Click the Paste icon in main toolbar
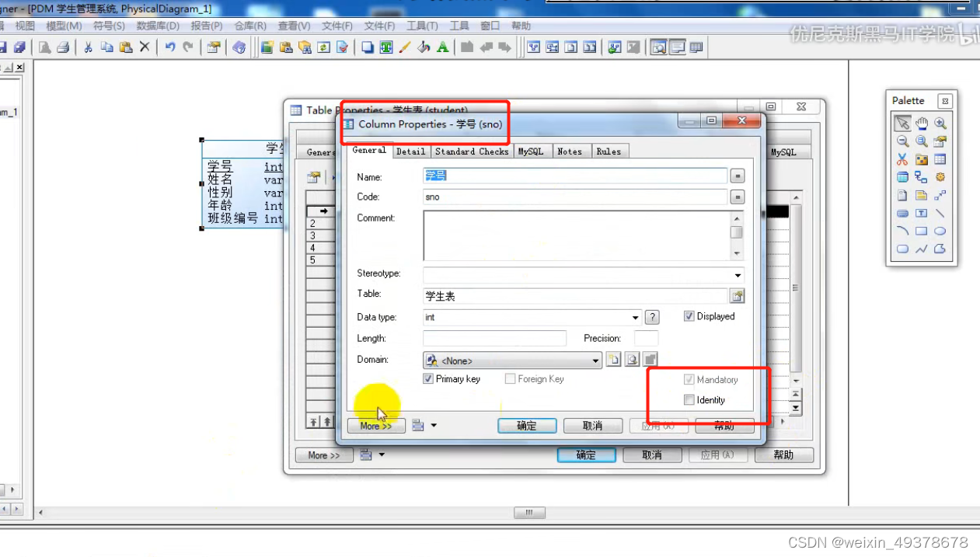 point(126,47)
